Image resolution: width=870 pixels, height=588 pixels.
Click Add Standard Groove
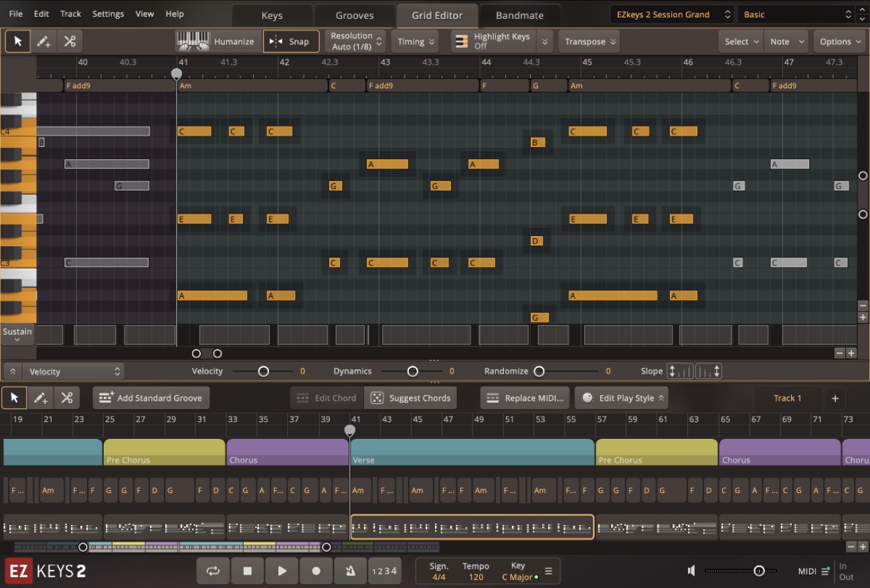[x=151, y=397]
